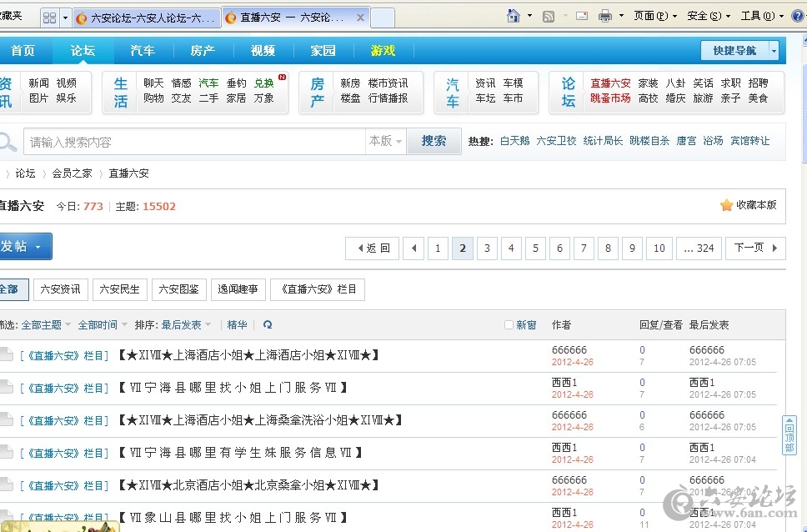Click the printer icon in browser toolbar
Image resolution: width=807 pixels, height=532 pixels.
coord(605,16)
